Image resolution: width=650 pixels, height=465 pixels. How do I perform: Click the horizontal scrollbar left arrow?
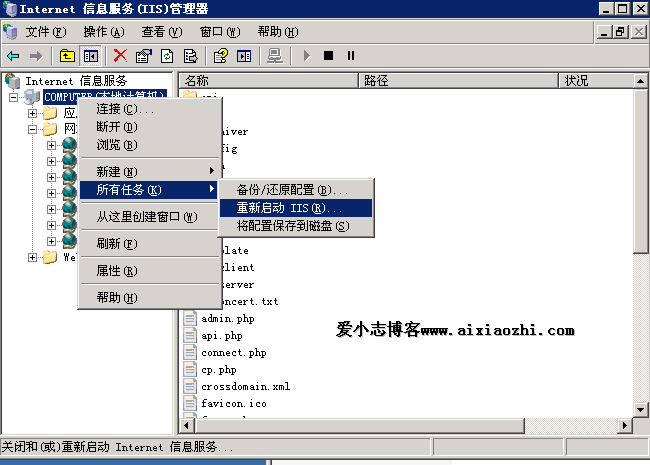coord(187,425)
